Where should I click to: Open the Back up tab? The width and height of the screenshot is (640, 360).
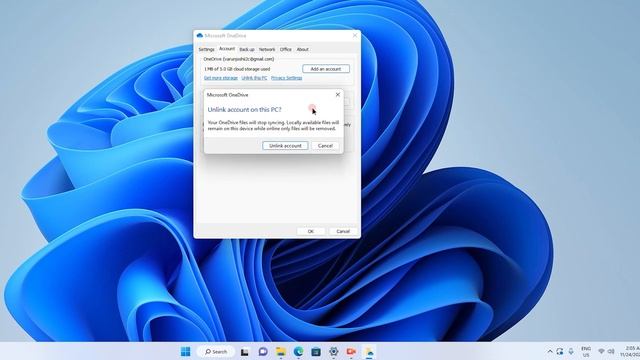[247, 49]
